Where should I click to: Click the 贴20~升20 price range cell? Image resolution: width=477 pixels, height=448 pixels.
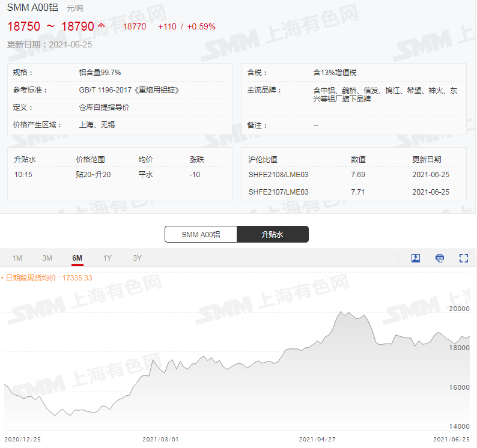point(93,175)
